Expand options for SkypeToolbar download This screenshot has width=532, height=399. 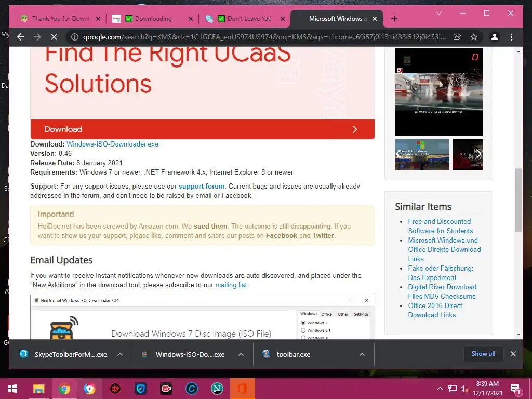tap(120, 354)
